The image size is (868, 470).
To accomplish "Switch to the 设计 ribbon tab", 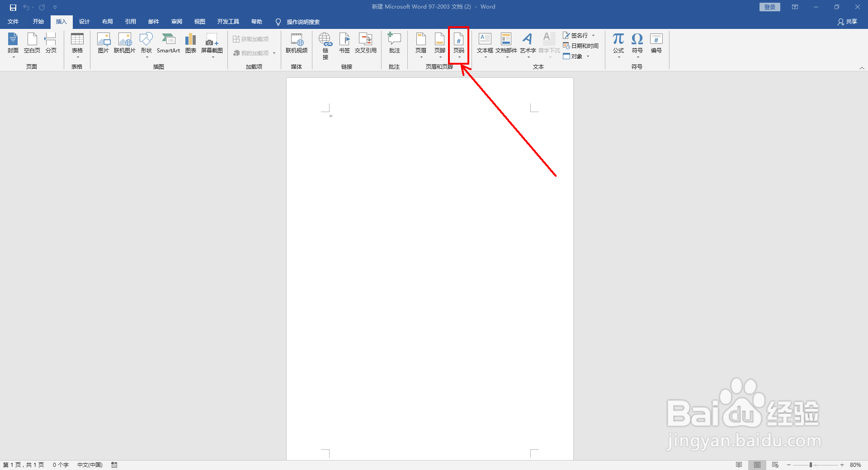I will pyautogui.click(x=84, y=21).
